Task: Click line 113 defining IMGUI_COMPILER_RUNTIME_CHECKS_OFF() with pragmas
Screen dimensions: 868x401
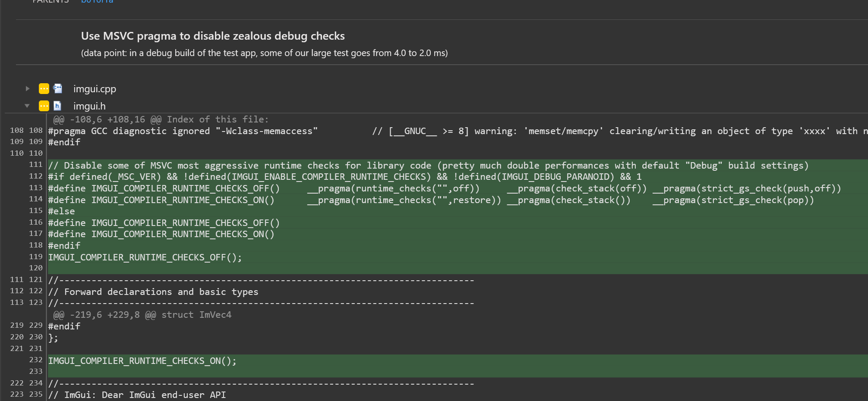Action: click(x=445, y=188)
